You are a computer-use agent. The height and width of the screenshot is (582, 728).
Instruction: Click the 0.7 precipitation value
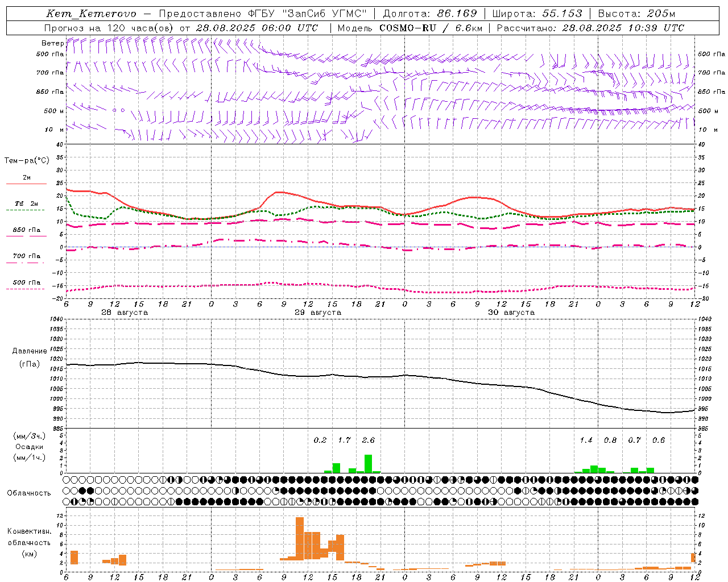coord(634,440)
